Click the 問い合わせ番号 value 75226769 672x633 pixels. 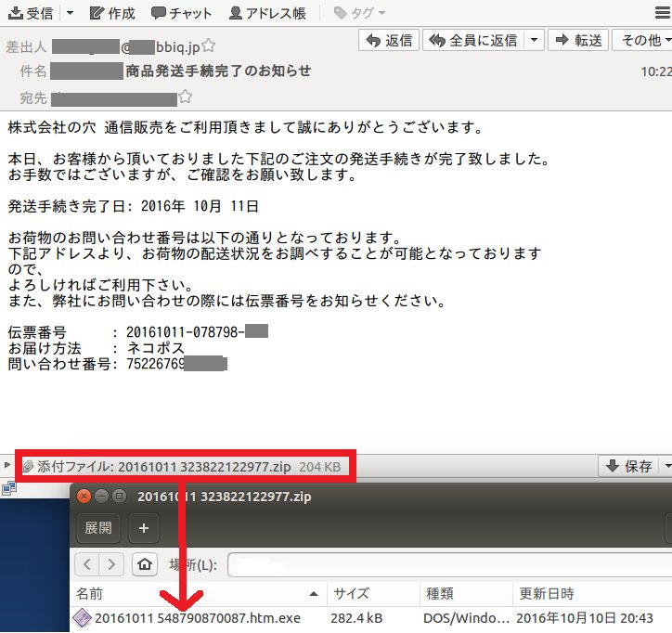point(156,364)
